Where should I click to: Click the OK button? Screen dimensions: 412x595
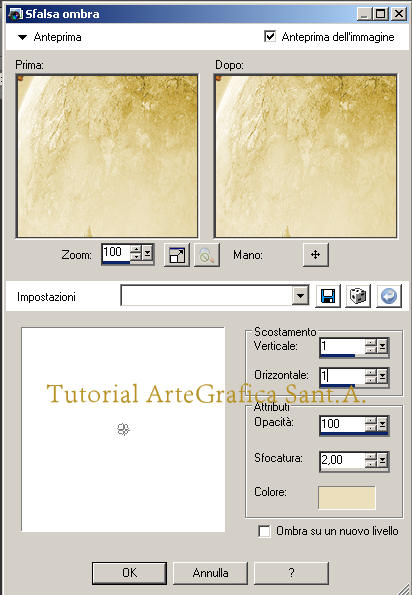(x=129, y=573)
